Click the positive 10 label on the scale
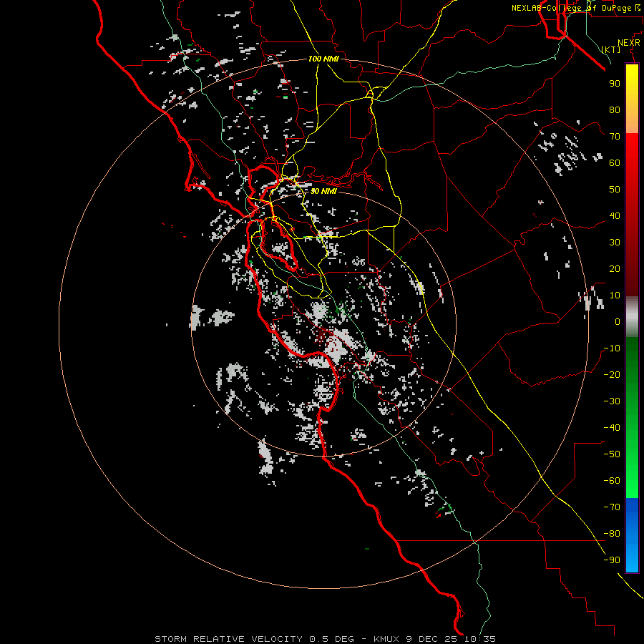Screen dimensions: 644x644 [x=615, y=296]
